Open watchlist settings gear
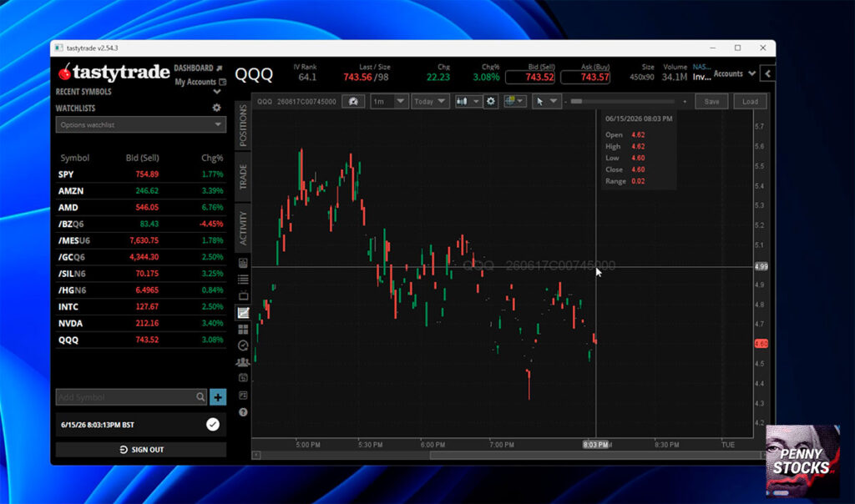The width and height of the screenshot is (855, 504). [x=216, y=108]
